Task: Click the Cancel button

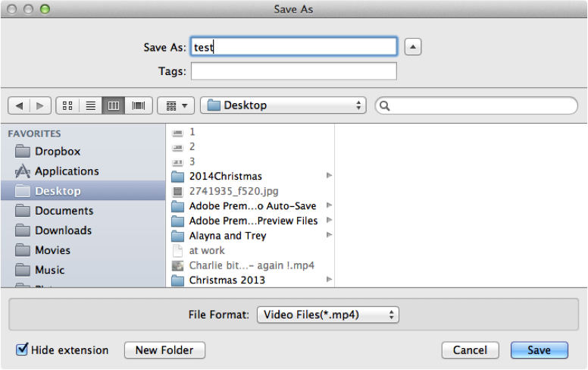Action: (470, 350)
